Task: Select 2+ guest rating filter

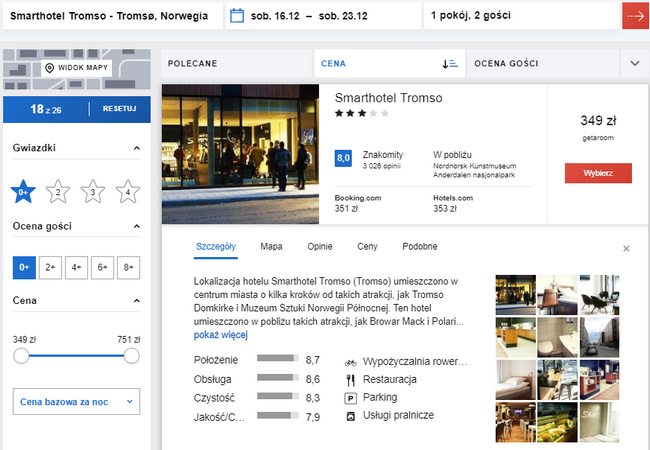Action: pos(50,267)
